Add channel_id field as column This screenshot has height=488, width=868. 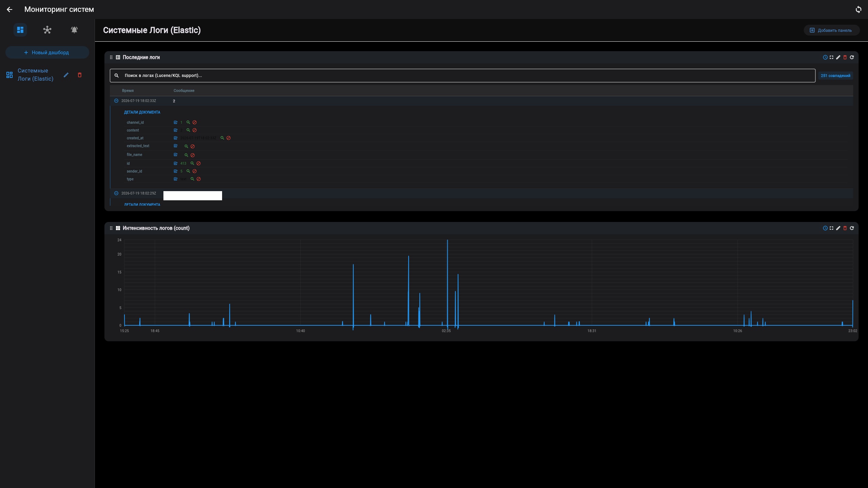pos(176,122)
